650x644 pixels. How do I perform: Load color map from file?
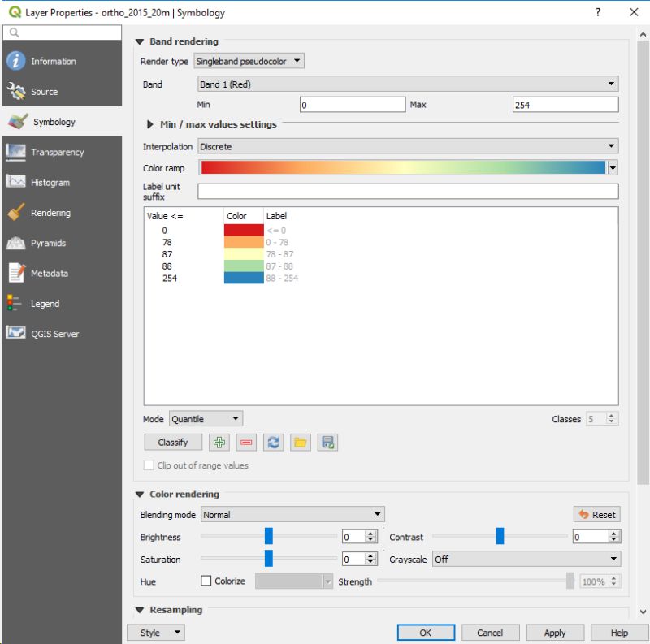pyautogui.click(x=300, y=442)
